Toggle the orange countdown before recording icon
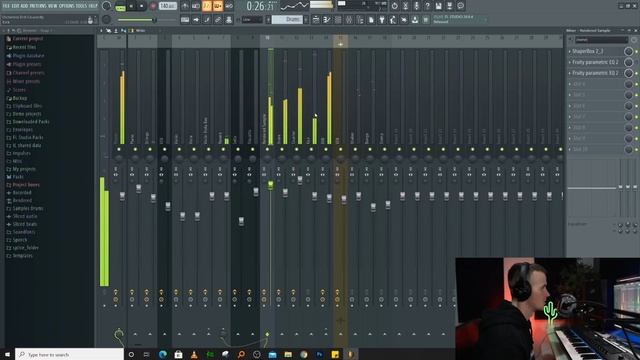640x360 pixels. pyautogui.click(x=207, y=6)
